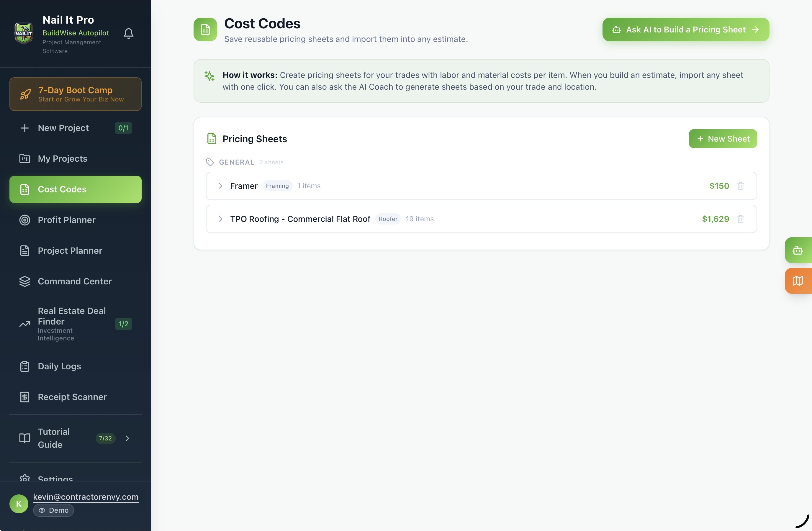Select the Cost Codes document icon in sidebar
This screenshot has width=812, height=531.
(x=24, y=189)
